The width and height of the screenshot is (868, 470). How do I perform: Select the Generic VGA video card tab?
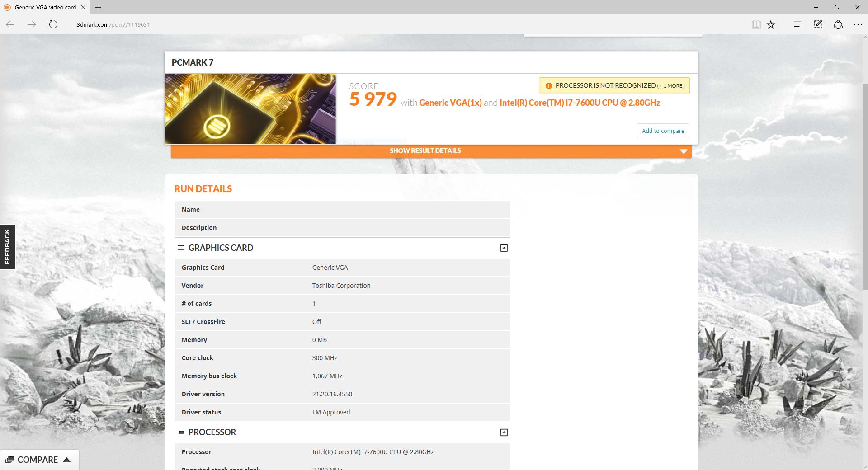pos(45,7)
